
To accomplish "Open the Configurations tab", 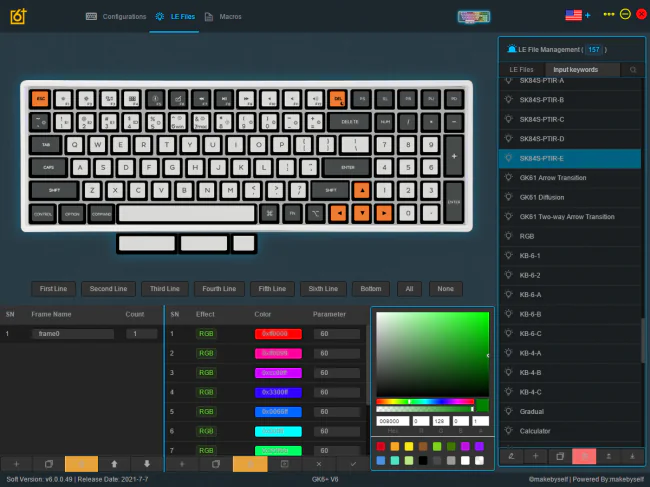I will point(116,17).
